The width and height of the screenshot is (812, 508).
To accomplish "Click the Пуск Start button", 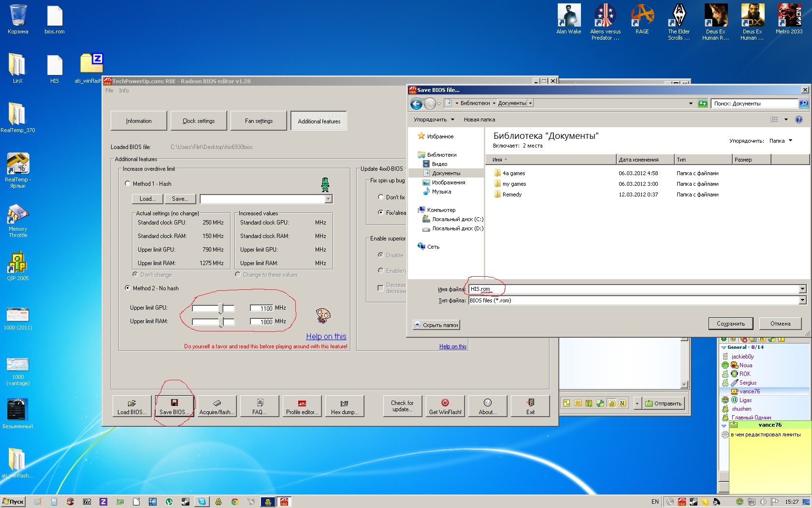I will pyautogui.click(x=14, y=502).
